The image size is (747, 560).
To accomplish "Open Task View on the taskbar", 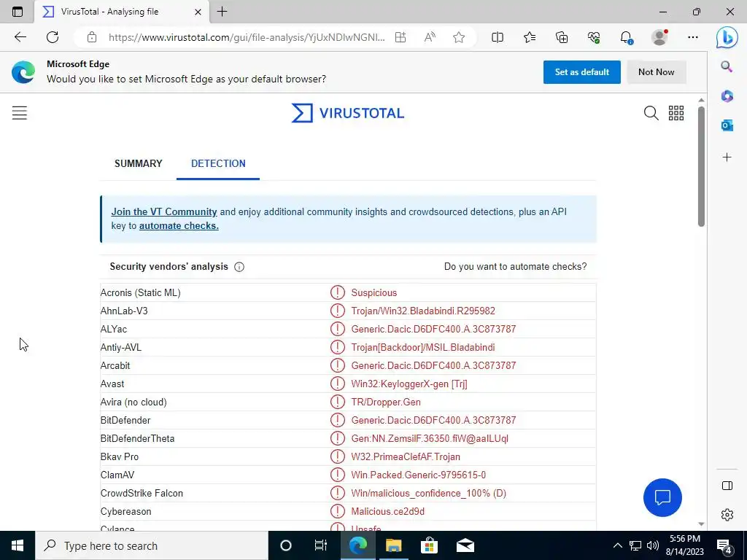I will pyautogui.click(x=321, y=545).
